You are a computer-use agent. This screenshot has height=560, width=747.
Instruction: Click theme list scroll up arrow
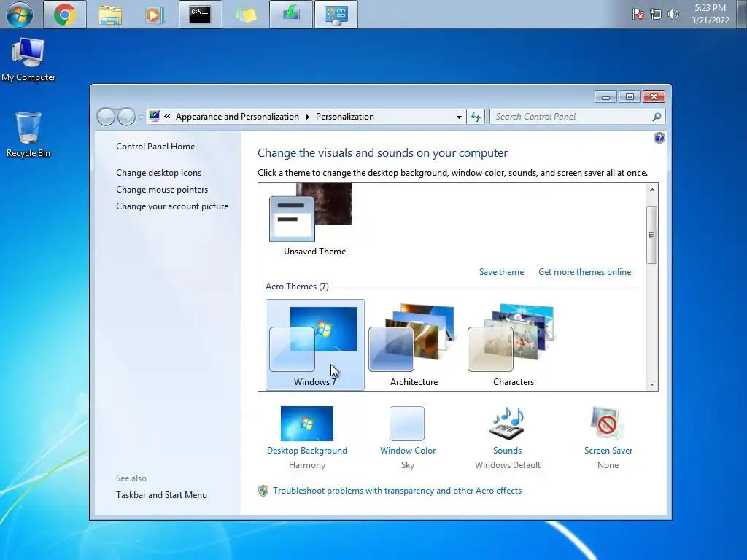point(652,190)
